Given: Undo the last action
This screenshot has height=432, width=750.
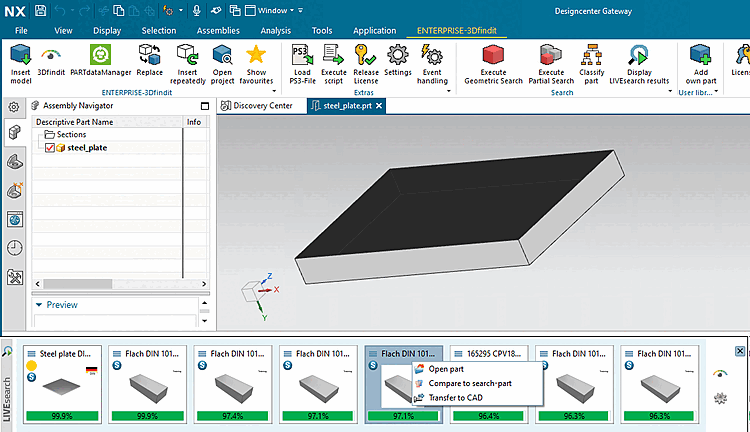Looking at the screenshot, I should pos(60,11).
